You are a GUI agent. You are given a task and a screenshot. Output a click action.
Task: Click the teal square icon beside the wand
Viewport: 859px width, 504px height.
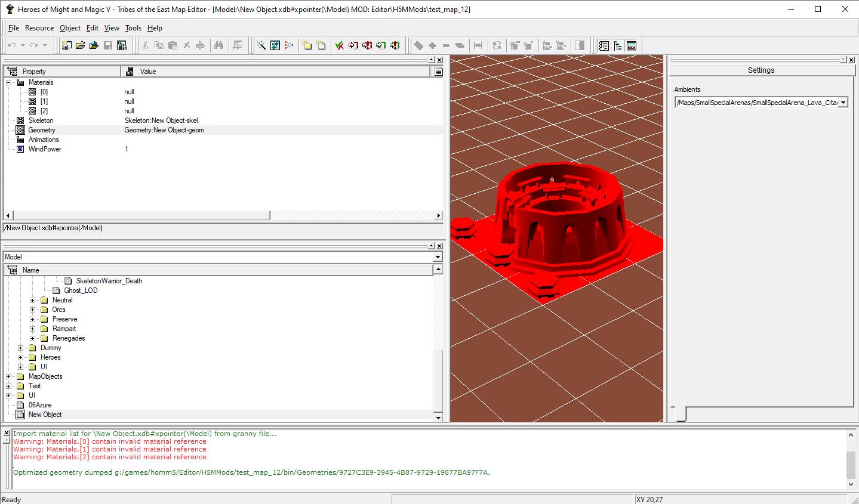(275, 45)
